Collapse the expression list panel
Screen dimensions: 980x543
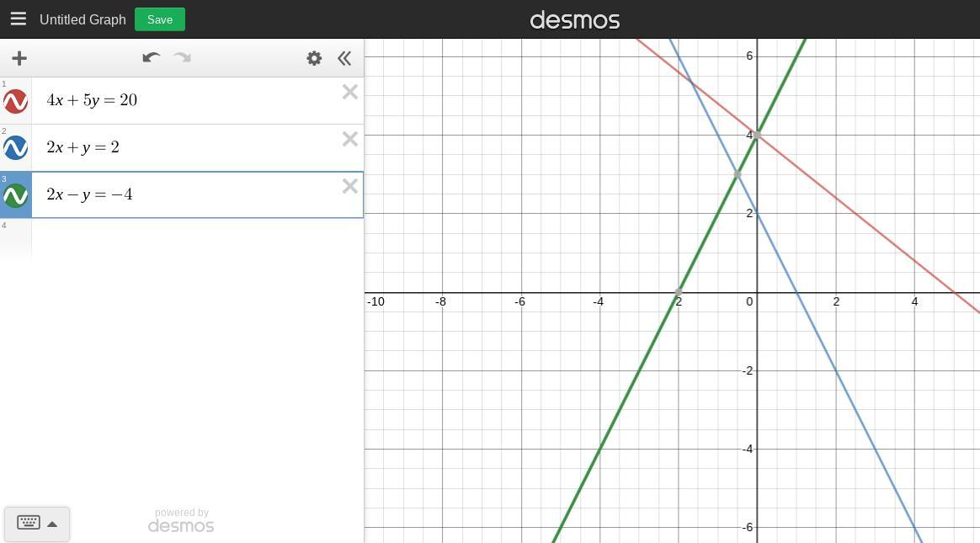point(344,58)
